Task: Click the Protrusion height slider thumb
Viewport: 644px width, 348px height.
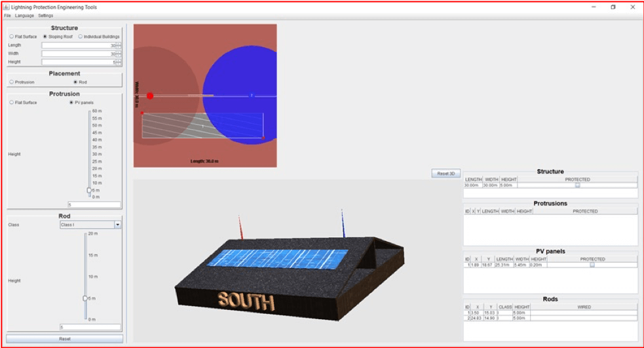Action: 89,190
